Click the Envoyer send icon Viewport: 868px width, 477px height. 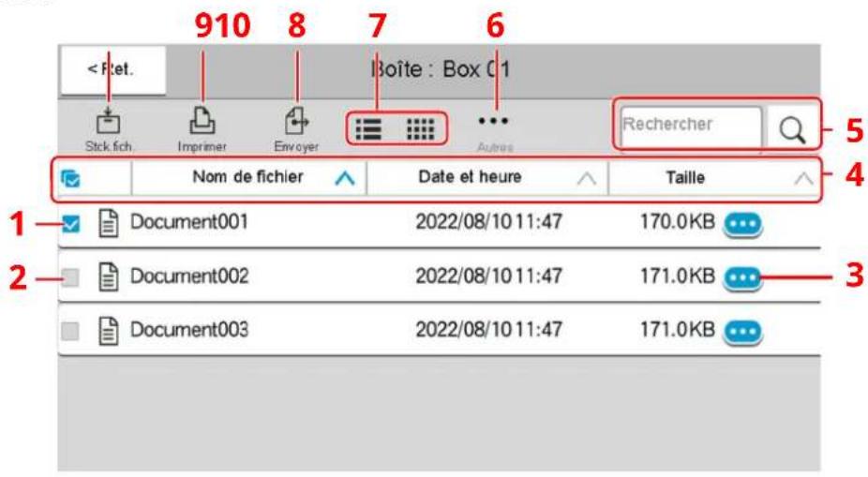[295, 124]
